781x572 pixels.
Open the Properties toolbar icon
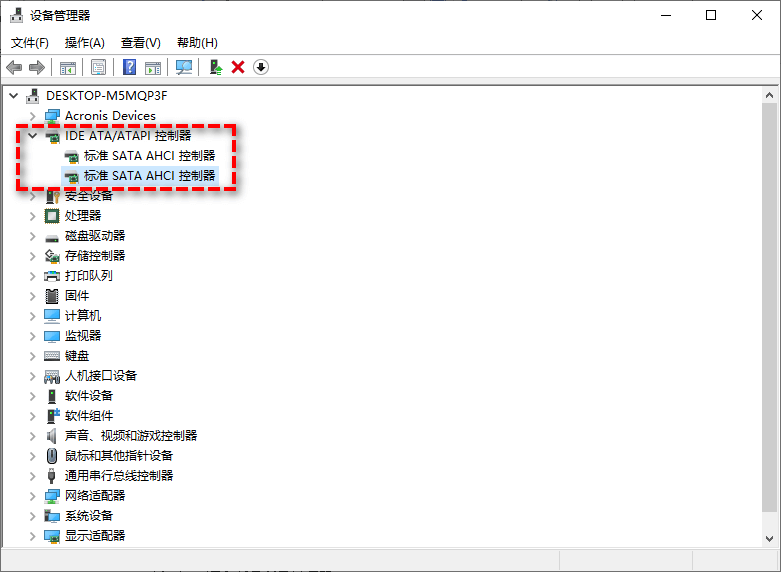pos(99,67)
